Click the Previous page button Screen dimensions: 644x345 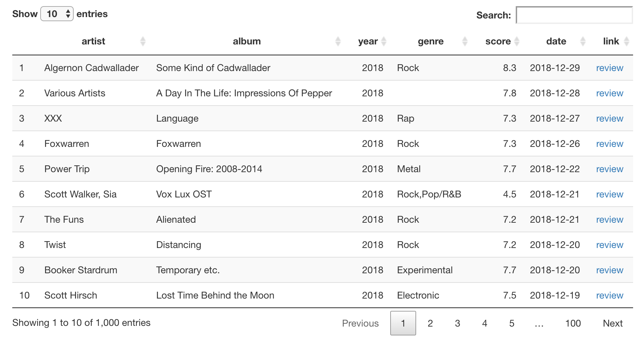tap(360, 323)
